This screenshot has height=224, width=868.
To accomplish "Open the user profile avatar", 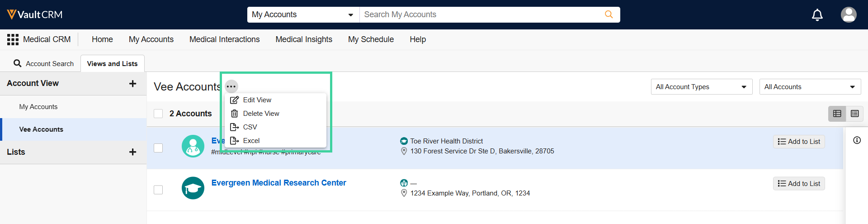I will pyautogui.click(x=848, y=14).
